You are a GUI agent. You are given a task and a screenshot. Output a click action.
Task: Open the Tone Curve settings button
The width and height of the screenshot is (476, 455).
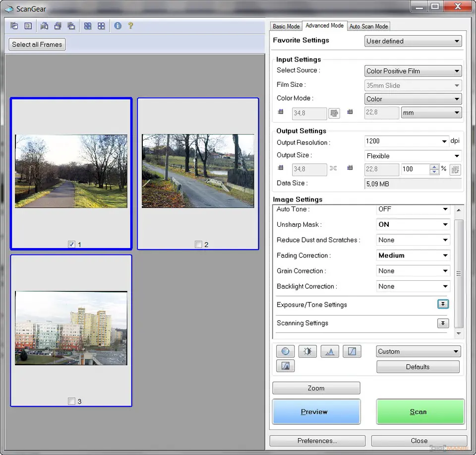[352, 351]
